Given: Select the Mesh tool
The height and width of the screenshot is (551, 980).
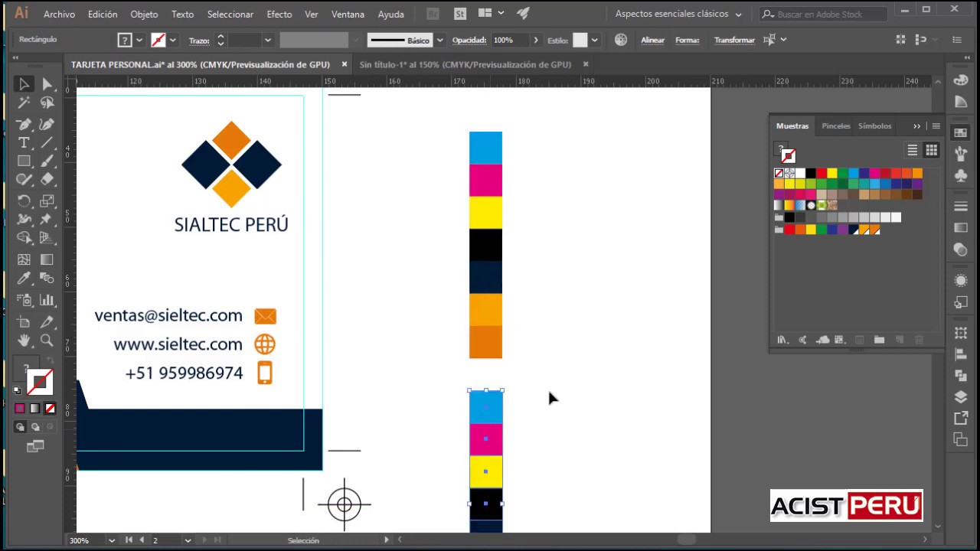Looking at the screenshot, I should tap(24, 260).
